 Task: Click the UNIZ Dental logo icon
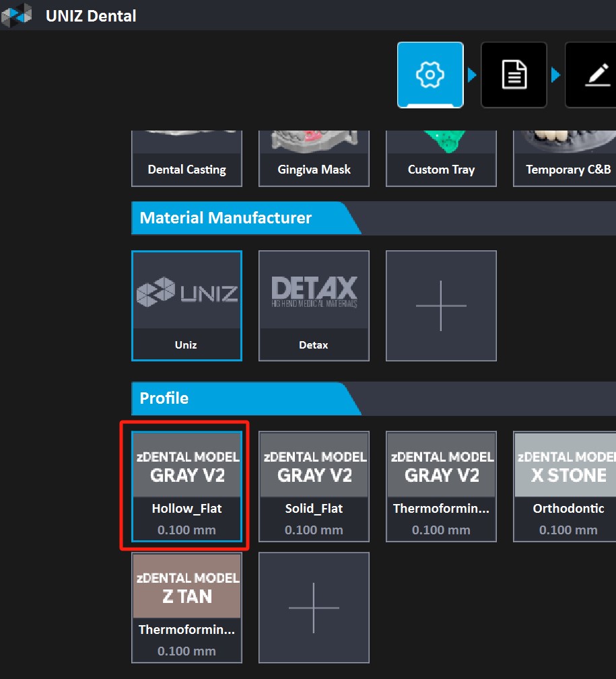pos(16,15)
